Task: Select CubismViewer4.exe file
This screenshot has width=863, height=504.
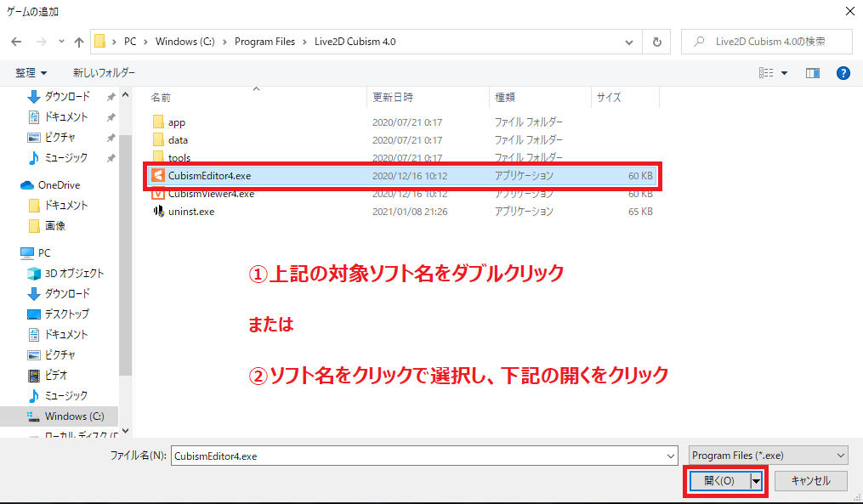Action: coord(212,194)
